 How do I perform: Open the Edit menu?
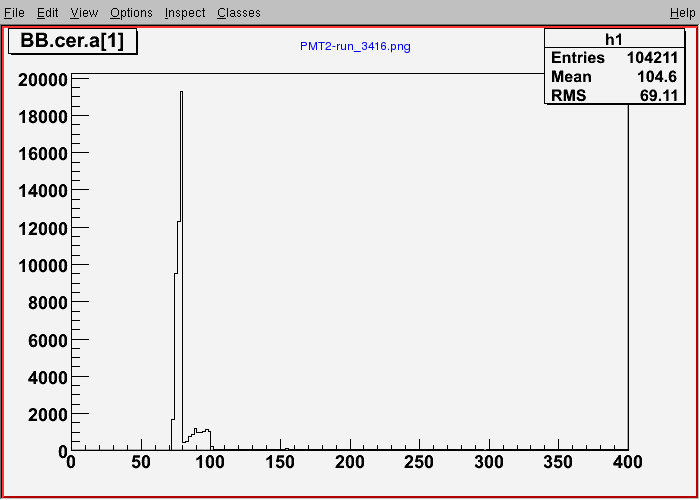pyautogui.click(x=48, y=13)
